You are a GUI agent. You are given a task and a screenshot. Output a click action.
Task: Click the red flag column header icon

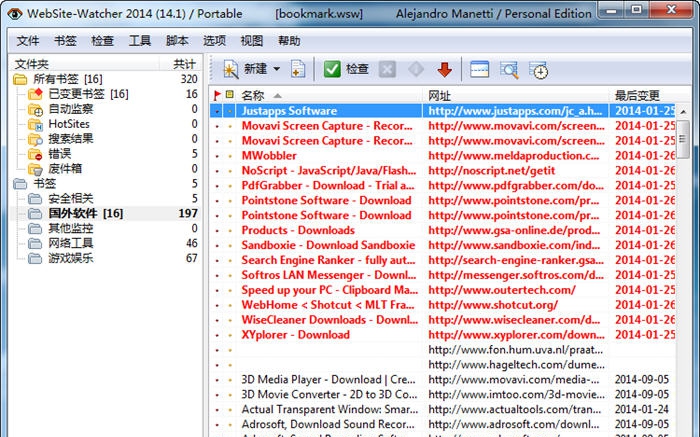pyautogui.click(x=218, y=95)
